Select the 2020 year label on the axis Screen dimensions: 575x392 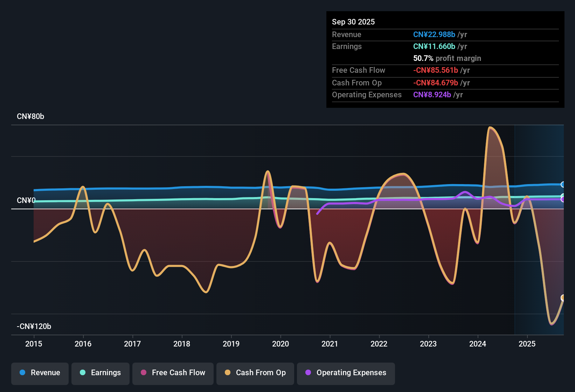point(280,344)
